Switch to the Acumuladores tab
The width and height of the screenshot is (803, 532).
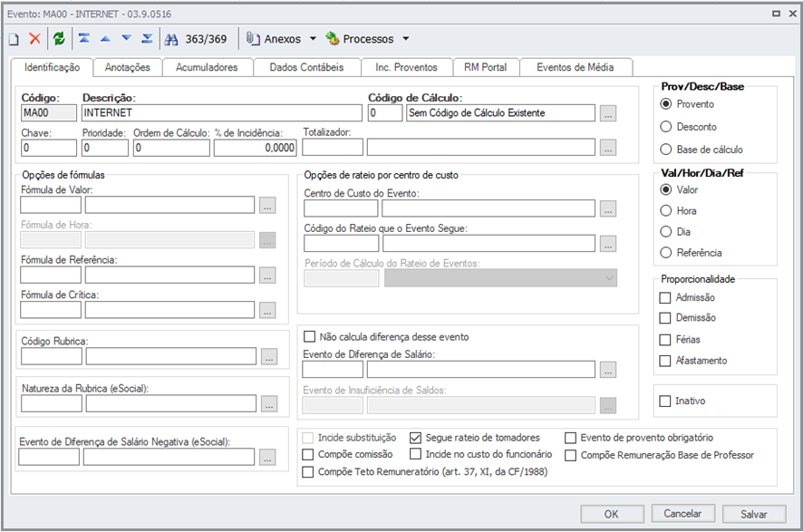tap(207, 67)
